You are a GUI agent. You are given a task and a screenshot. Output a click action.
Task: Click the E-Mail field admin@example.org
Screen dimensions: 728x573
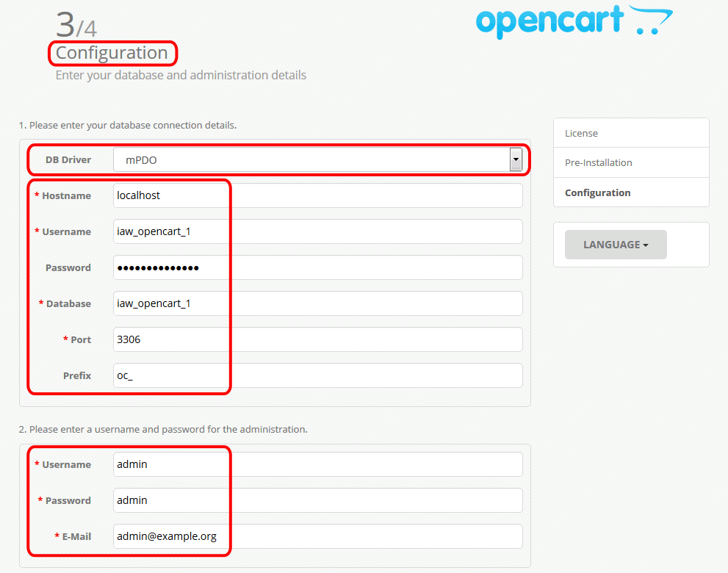pyautogui.click(x=318, y=536)
